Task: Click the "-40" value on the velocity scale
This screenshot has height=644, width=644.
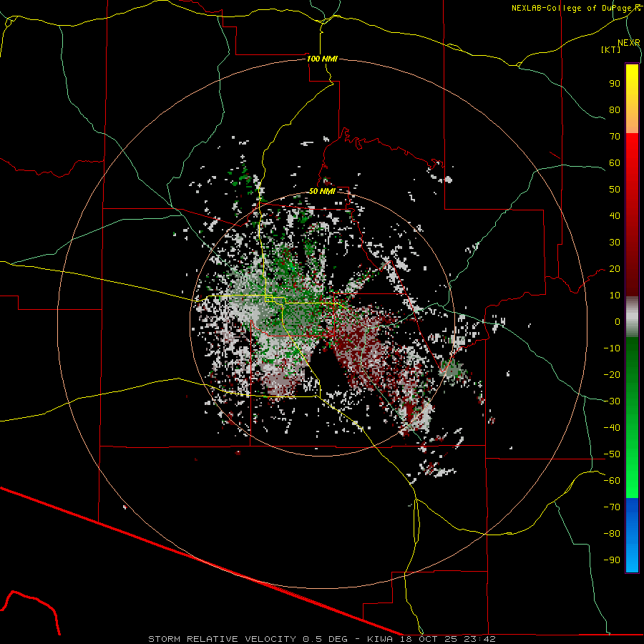Action: [x=612, y=428]
